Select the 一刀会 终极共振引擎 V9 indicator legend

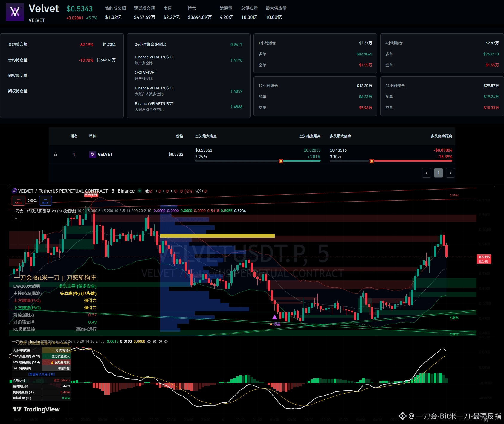44,211
